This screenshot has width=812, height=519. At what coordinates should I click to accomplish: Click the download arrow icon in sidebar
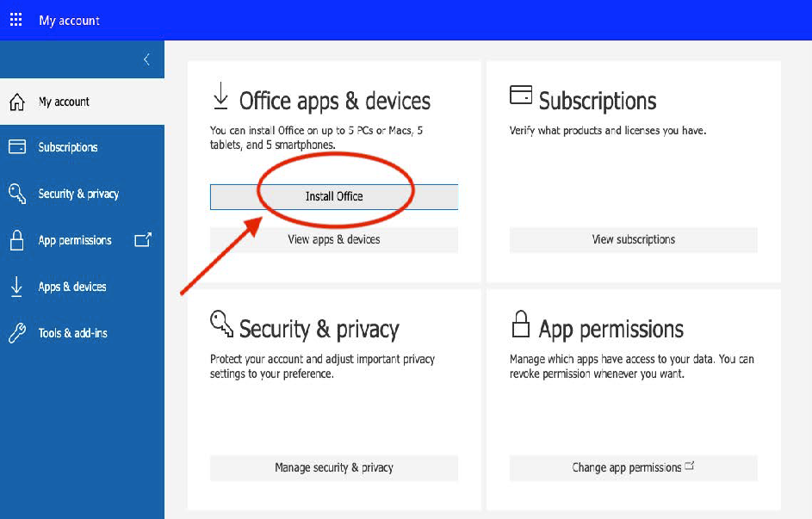(x=16, y=287)
